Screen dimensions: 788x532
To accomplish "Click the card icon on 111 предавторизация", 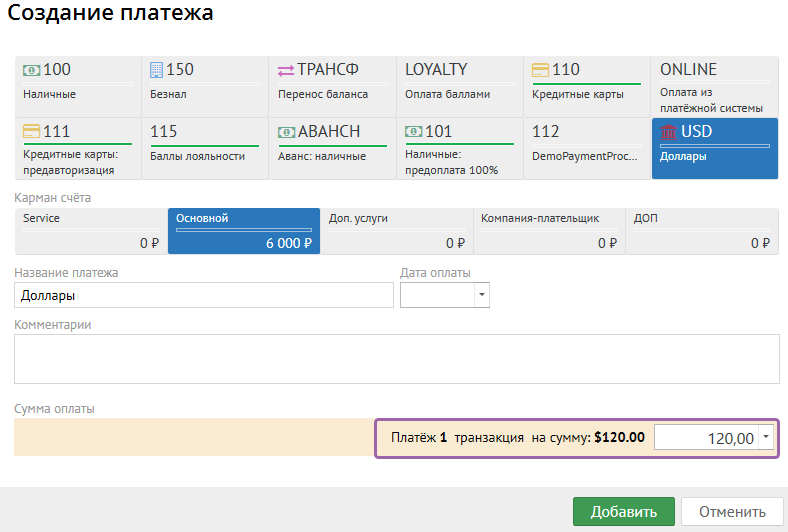I will [32, 132].
